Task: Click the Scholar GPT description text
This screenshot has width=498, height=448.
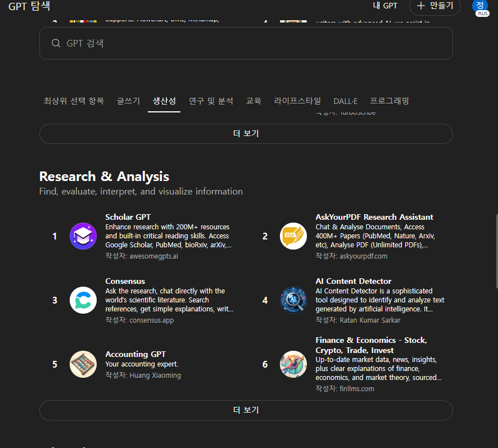Action: (x=168, y=236)
